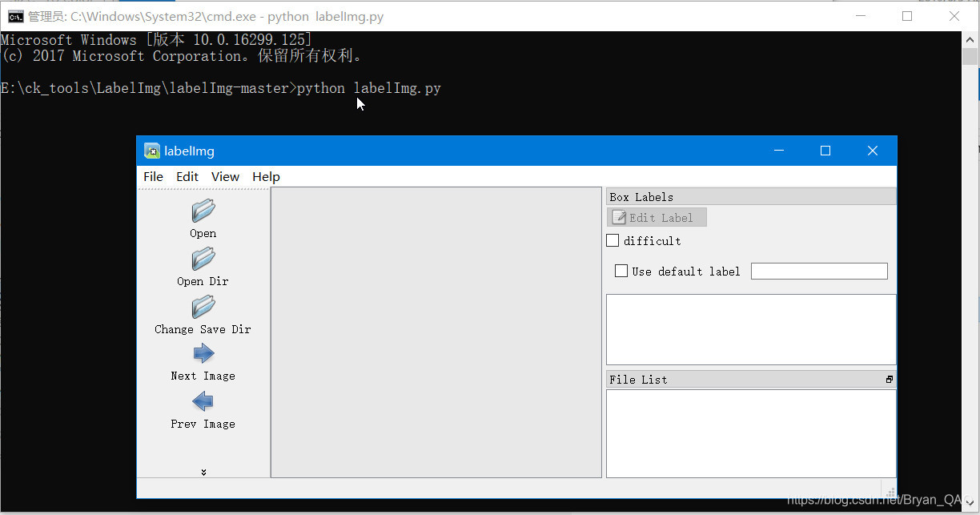980x515 pixels.
Task: Click the labelImg window title icon
Action: coord(152,151)
